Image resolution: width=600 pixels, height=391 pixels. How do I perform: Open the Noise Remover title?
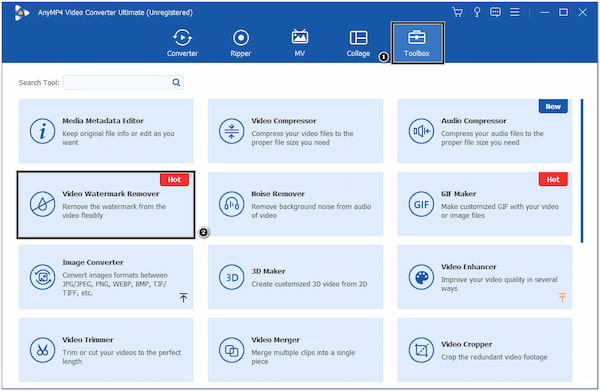tap(278, 194)
